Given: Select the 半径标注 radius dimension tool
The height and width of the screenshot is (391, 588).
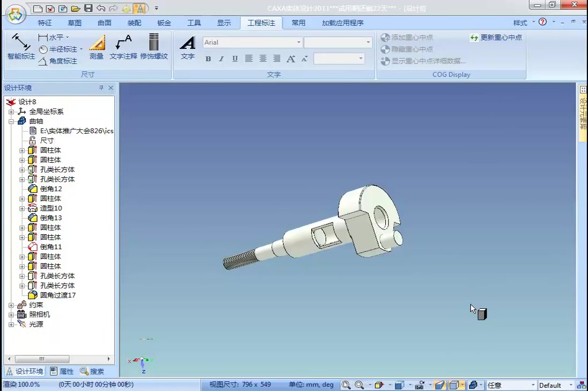Looking at the screenshot, I should [58, 49].
